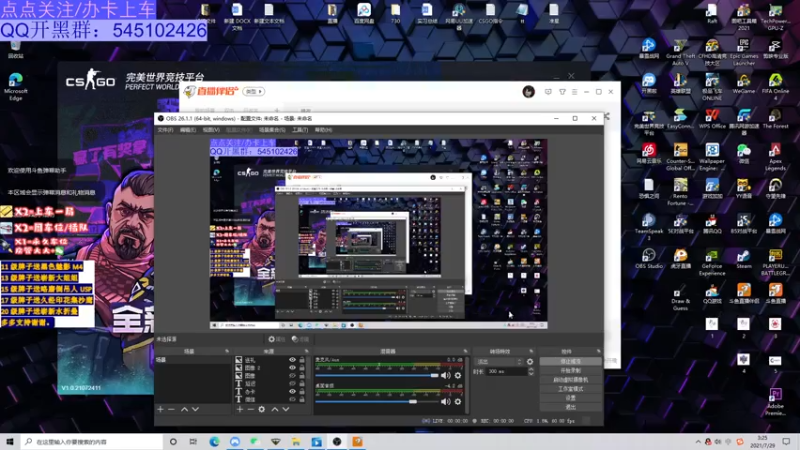This screenshot has height=450, width=800.
Task: Toggle visibility eye of 图像 2 source
Action: click(292, 367)
